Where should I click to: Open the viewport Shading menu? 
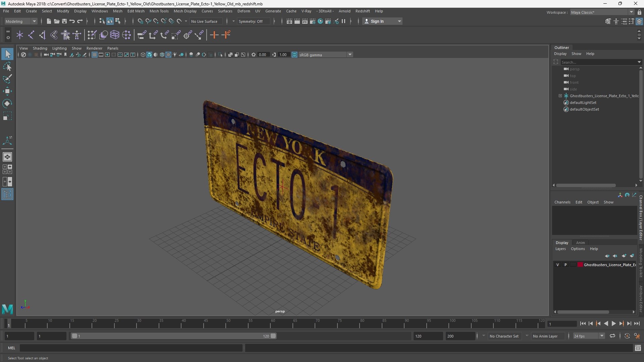(40, 48)
